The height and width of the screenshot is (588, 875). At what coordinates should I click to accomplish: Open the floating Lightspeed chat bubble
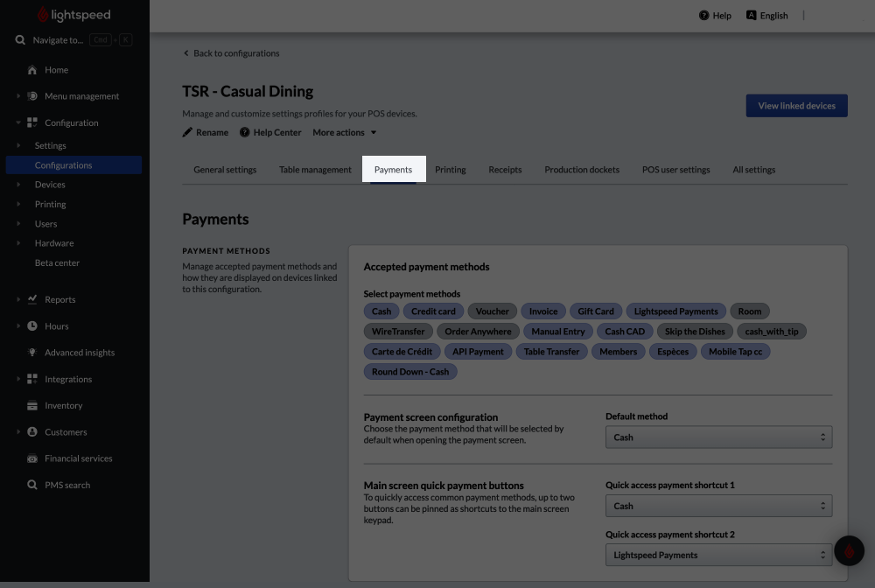pos(849,550)
